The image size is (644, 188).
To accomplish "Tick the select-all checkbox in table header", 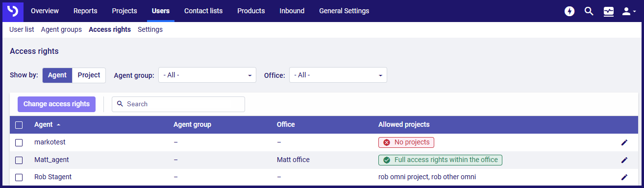I will pos(19,125).
